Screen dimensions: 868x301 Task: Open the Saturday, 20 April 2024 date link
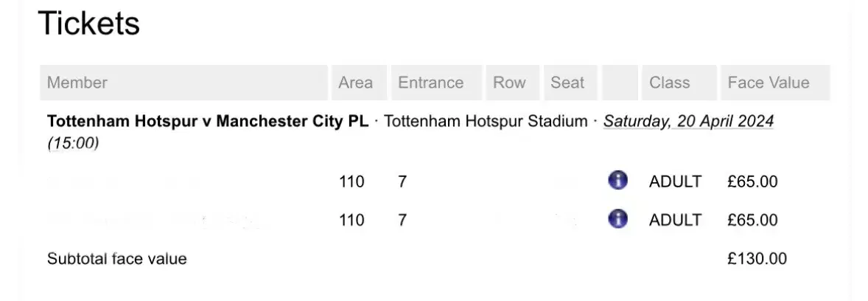(x=688, y=121)
